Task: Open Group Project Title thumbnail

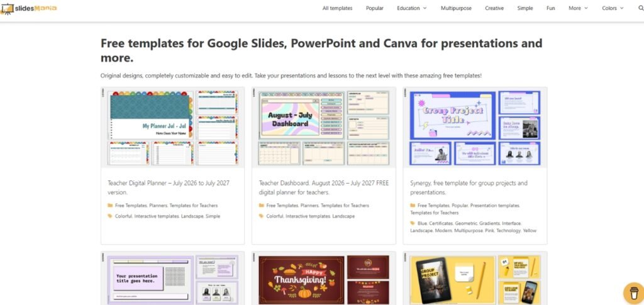Action: tap(475, 127)
